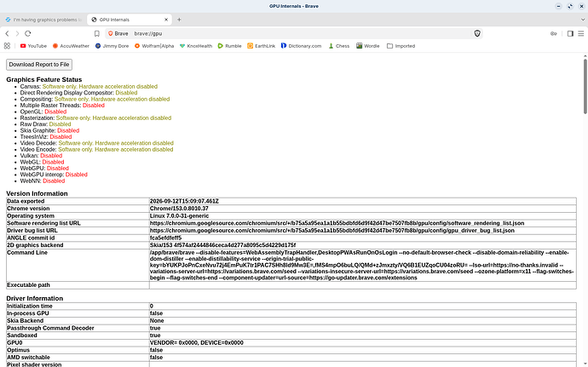This screenshot has width=588, height=367.
Task: Click the Chrome/153.0.8010.37 version value
Action: pos(179,209)
